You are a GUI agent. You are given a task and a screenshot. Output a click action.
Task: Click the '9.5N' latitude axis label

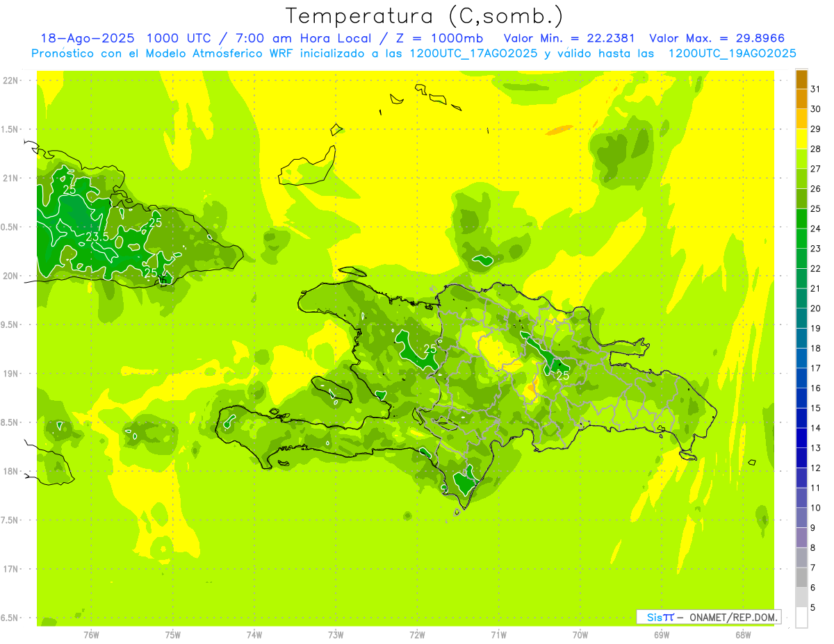coord(10,324)
